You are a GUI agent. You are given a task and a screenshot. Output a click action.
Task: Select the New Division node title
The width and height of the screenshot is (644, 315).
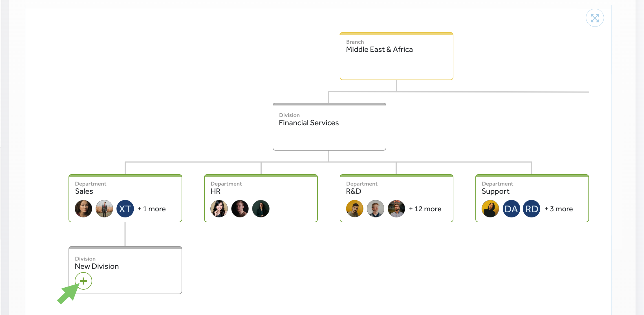tap(97, 266)
